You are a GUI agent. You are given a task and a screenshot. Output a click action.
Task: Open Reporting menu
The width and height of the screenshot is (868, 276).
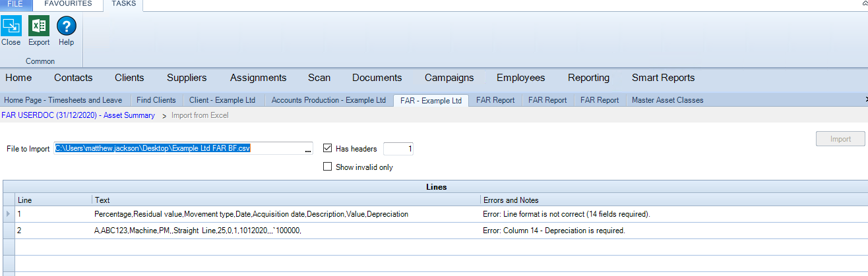[x=588, y=78]
